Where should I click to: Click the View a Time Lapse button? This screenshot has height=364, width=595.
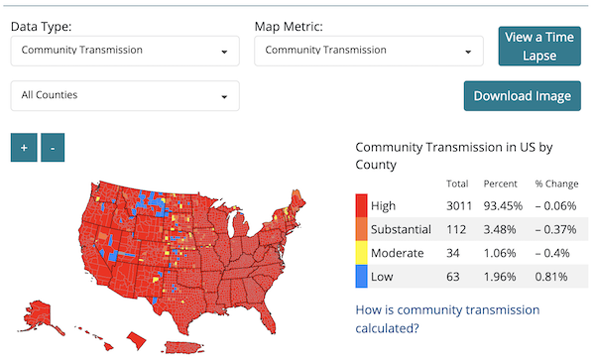(x=539, y=46)
